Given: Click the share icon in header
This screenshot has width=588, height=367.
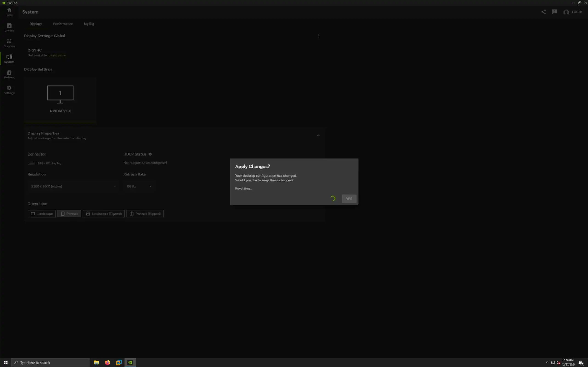Looking at the screenshot, I should pyautogui.click(x=543, y=12).
